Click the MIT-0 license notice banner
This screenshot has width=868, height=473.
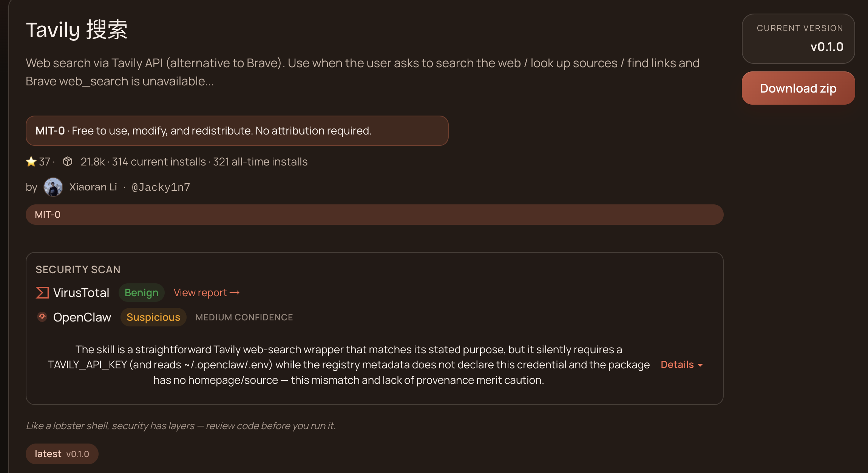[x=237, y=131]
